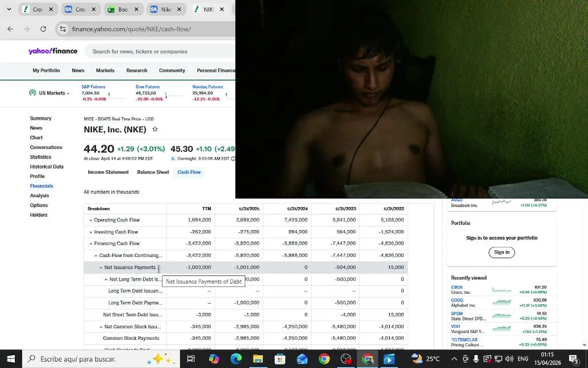Collapse the Financing Cash Flow row

(91, 244)
